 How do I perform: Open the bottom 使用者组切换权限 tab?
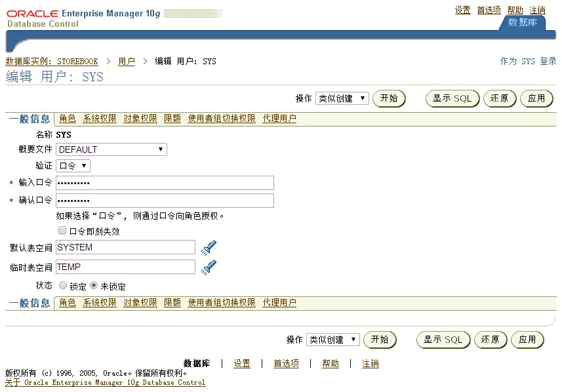[x=222, y=302]
